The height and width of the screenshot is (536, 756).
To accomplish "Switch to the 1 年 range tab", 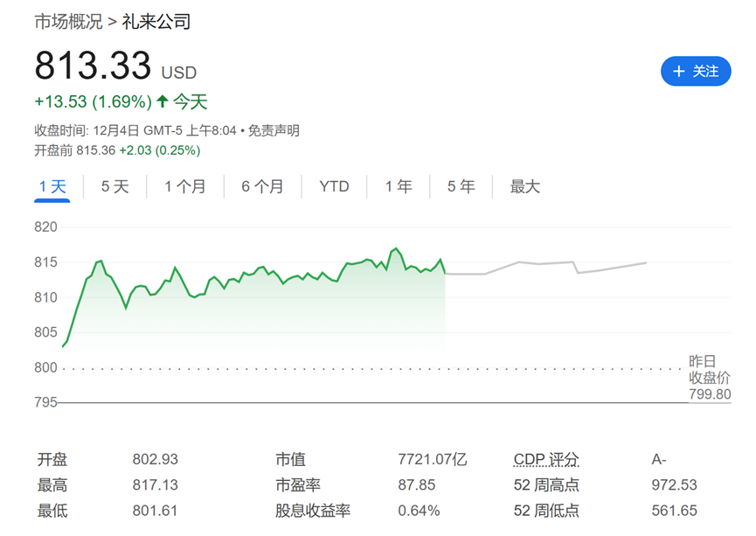I will coord(399,187).
